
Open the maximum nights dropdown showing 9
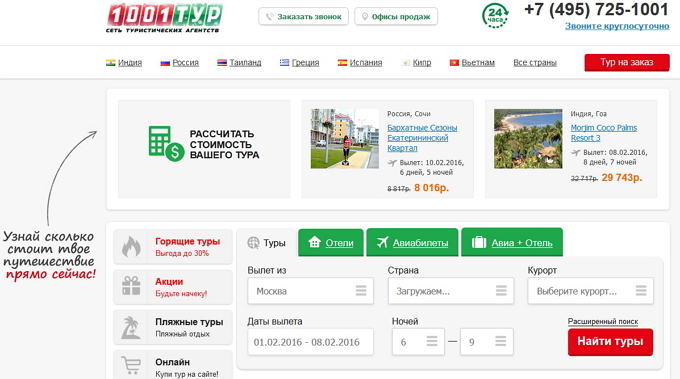click(x=487, y=342)
